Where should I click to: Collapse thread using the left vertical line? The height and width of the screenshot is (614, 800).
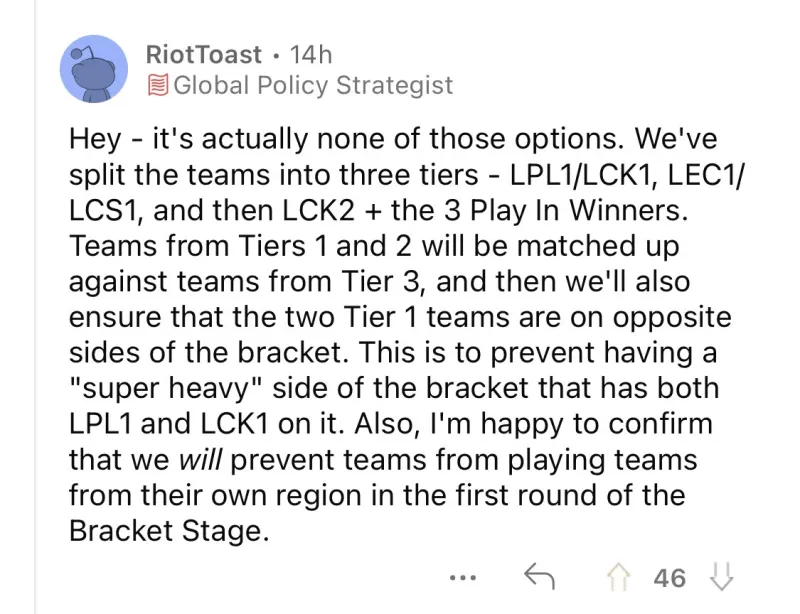pos(35,307)
